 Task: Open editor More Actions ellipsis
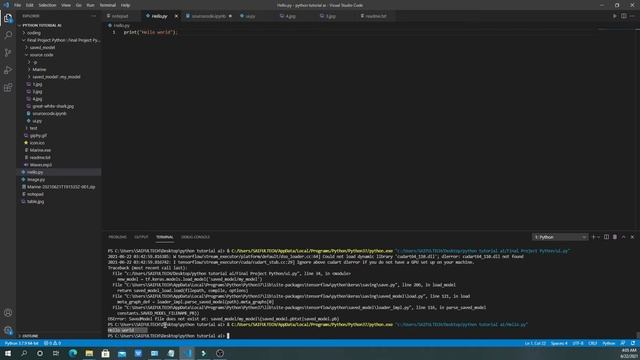click(x=632, y=16)
